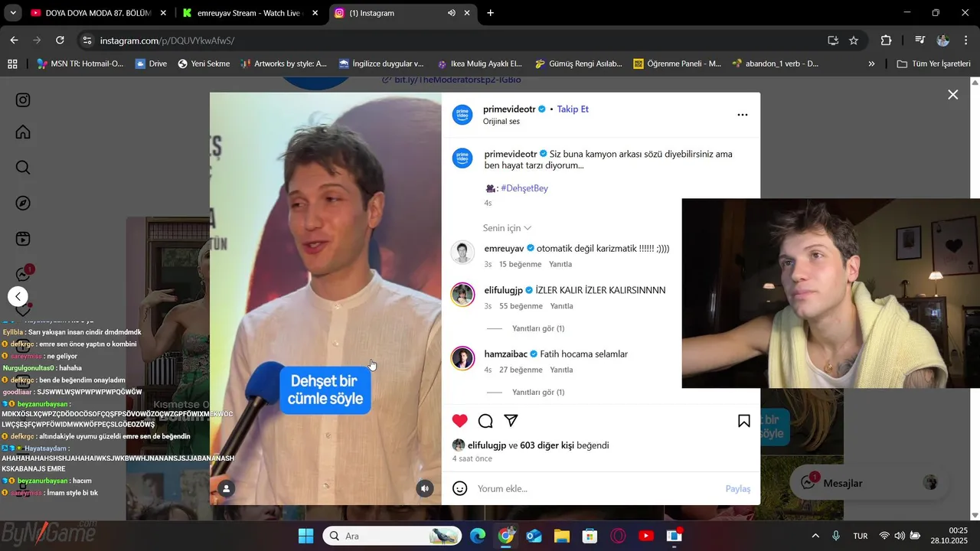The image size is (980, 551).
Task: Follow primevideotr with Takip Et
Action: (573, 109)
